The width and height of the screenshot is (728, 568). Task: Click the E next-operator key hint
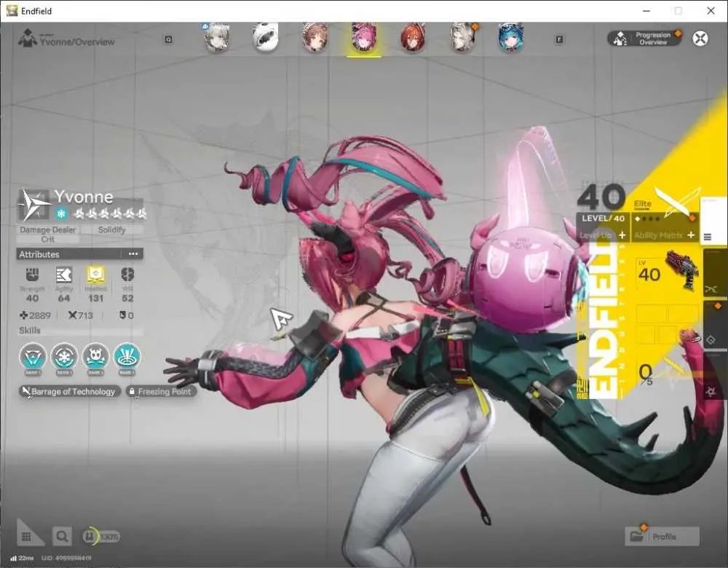[559, 39]
